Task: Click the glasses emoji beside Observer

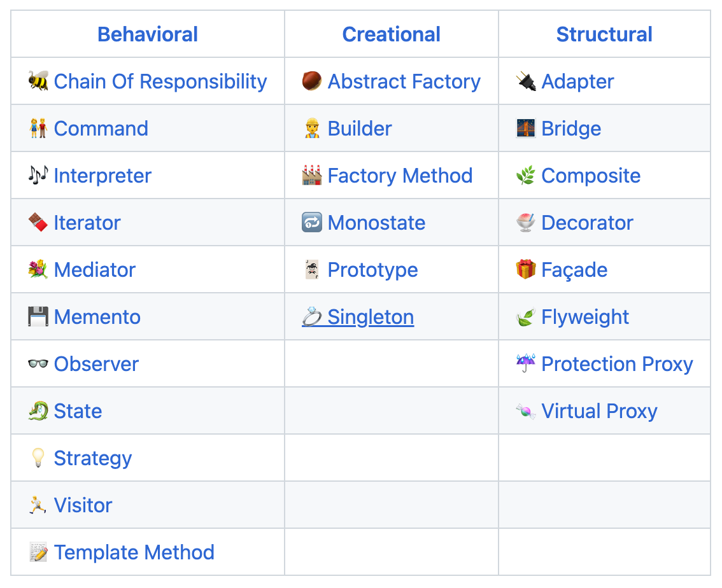Action: pyautogui.click(x=38, y=363)
